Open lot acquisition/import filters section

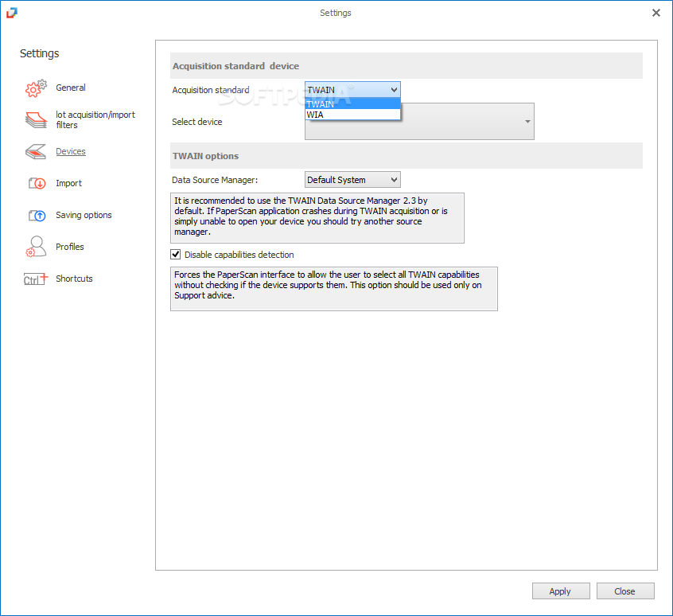click(95, 119)
